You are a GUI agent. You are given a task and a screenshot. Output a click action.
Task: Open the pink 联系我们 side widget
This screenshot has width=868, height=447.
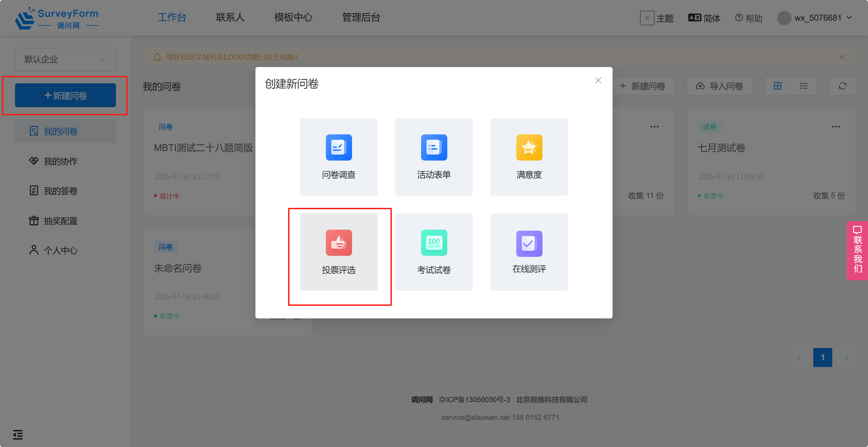click(x=857, y=250)
